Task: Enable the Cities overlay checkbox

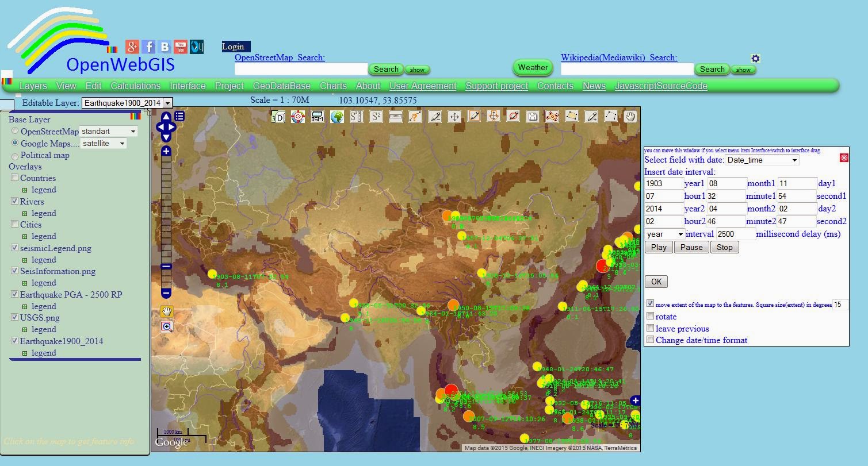Action: tap(15, 225)
